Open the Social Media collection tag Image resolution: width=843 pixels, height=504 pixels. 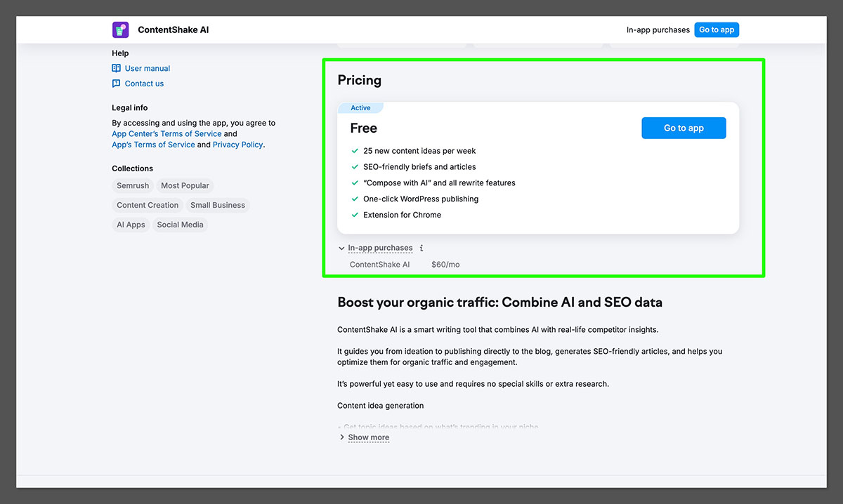pos(180,225)
